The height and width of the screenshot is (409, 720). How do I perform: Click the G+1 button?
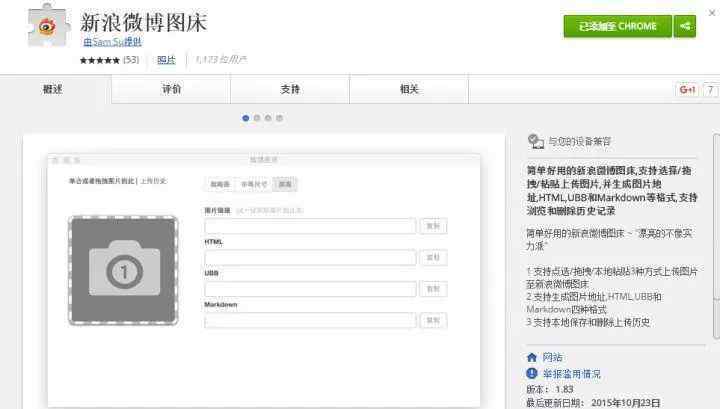687,90
